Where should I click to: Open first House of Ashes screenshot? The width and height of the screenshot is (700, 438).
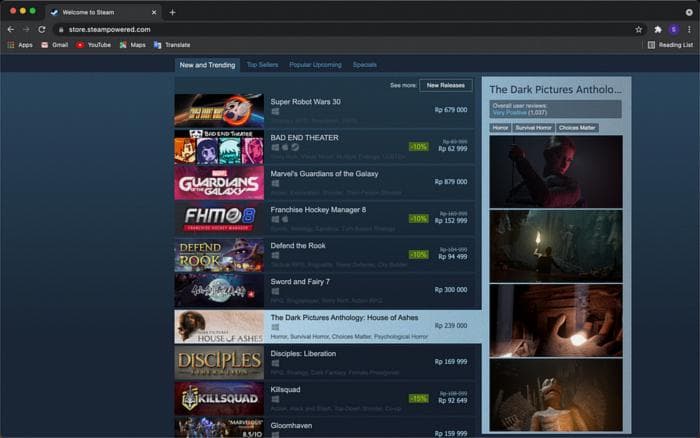[556, 172]
